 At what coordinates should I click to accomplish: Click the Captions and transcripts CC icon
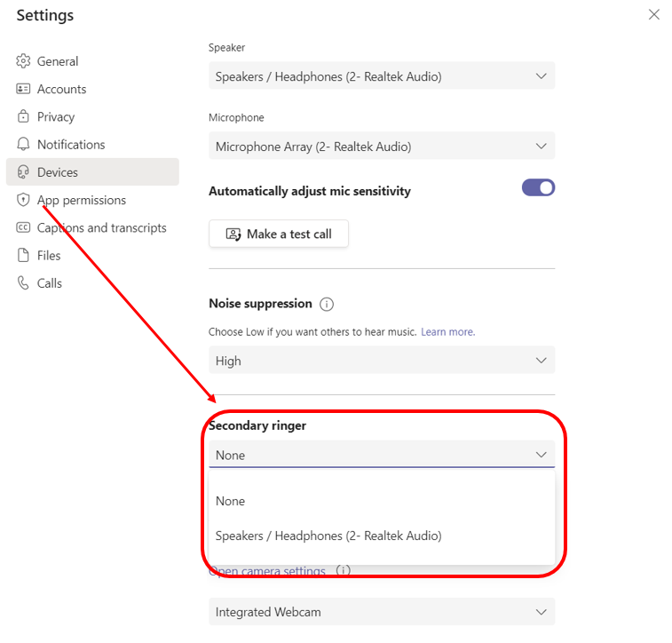tap(23, 227)
